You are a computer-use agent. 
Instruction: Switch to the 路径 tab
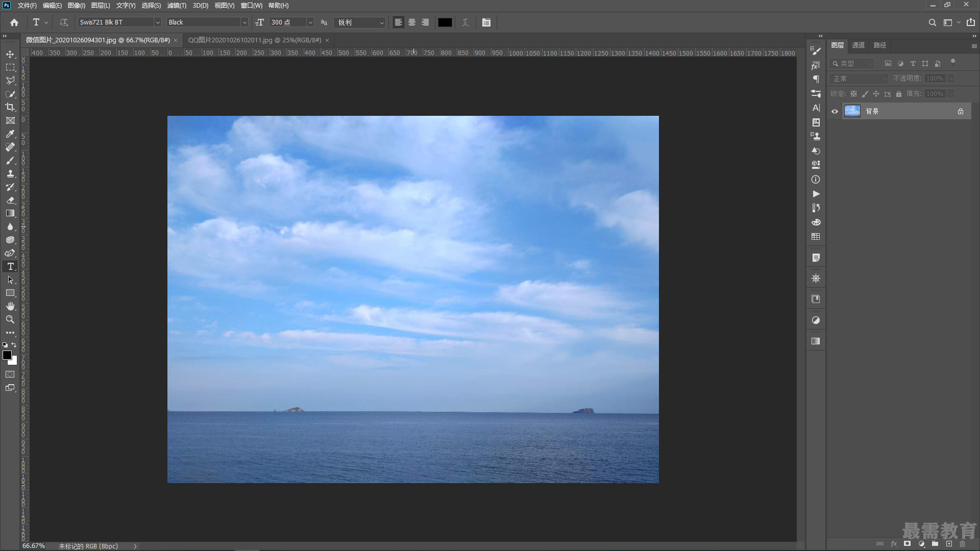point(880,45)
